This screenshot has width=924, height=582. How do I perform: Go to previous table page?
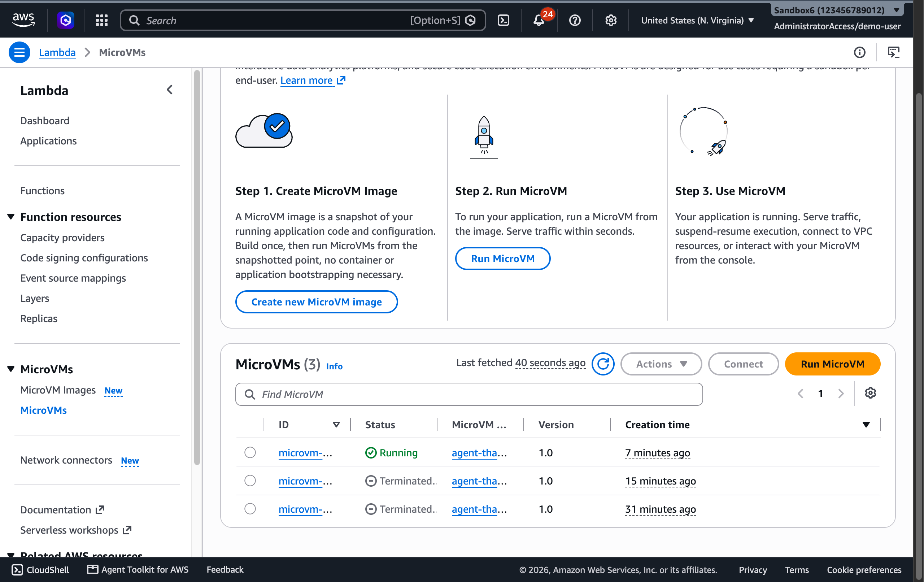(801, 394)
